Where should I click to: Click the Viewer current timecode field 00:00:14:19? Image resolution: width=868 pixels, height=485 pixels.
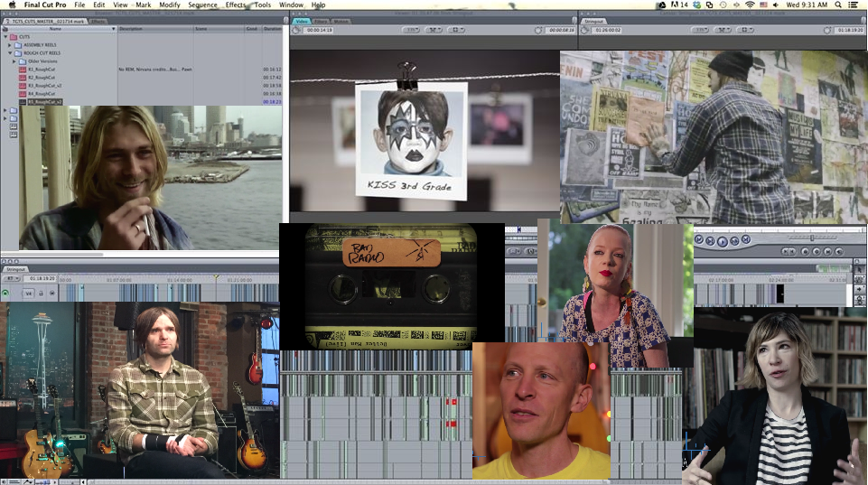319,30
